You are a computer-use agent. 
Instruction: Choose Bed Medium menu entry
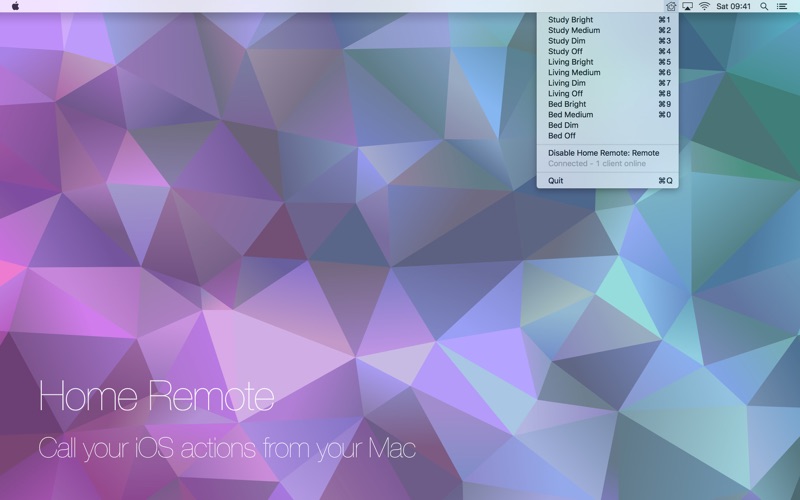[x=608, y=115]
